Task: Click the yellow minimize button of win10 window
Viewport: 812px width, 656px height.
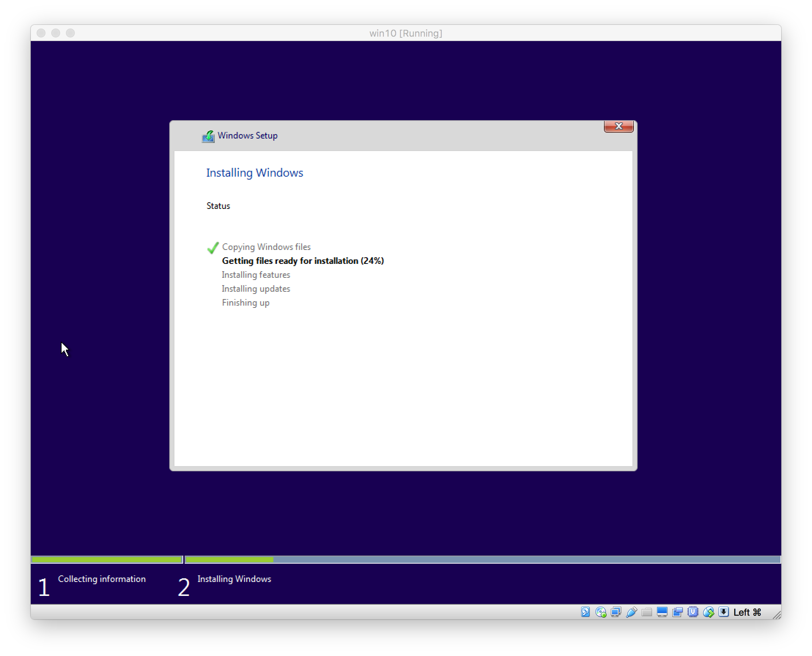Action: click(56, 33)
